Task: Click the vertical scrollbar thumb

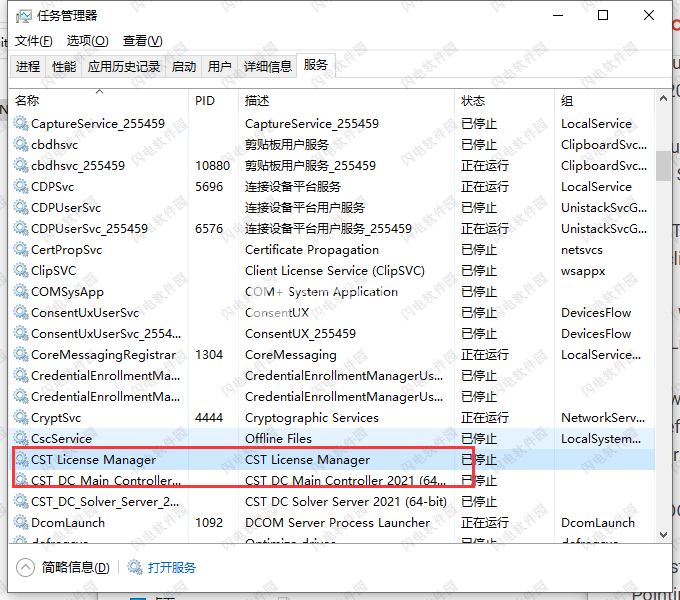Action: [663, 166]
